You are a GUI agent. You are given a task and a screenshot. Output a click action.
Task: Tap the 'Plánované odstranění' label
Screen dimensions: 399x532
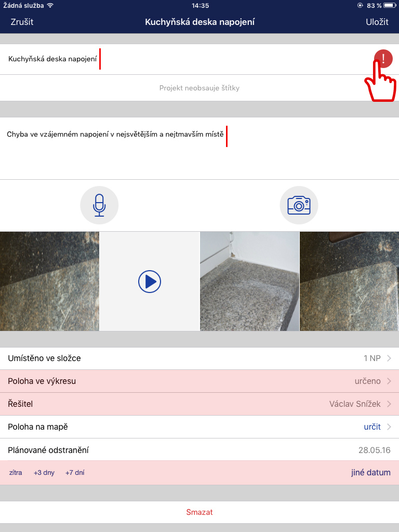point(48,450)
